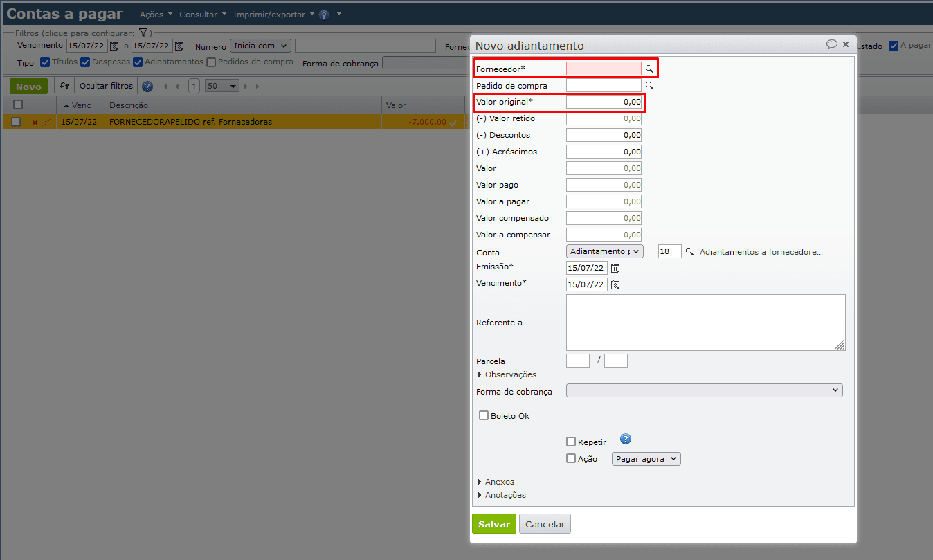Toggle the A pagar Estado checkbox
933x560 pixels.
894,46
